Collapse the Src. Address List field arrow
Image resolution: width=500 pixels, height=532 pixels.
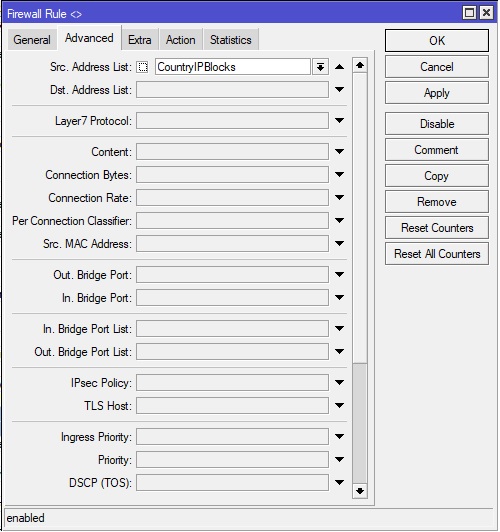click(x=339, y=67)
